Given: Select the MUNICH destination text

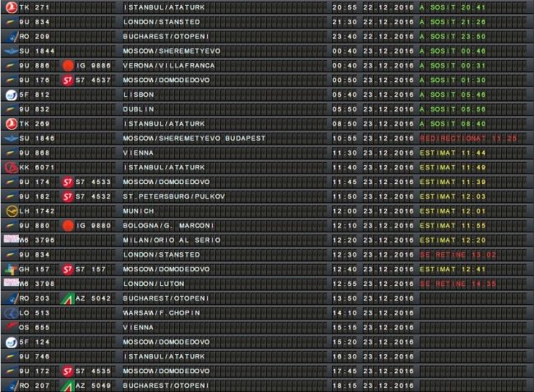Looking at the screenshot, I should click(x=139, y=211).
